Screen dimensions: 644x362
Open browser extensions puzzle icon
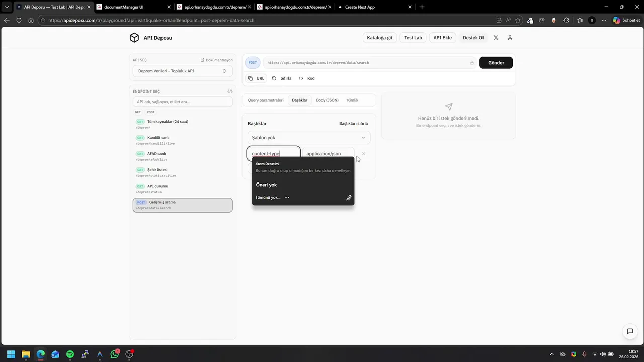click(x=566, y=20)
